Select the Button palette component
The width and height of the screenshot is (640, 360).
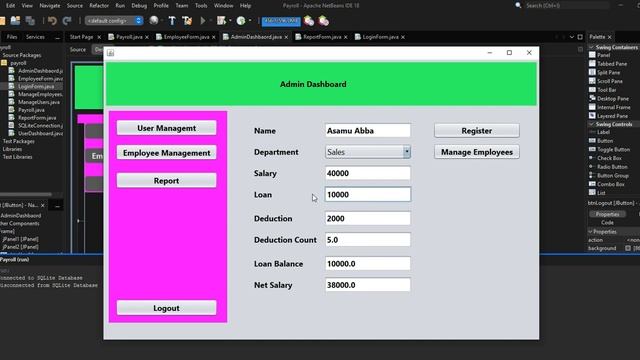pyautogui.click(x=601, y=141)
